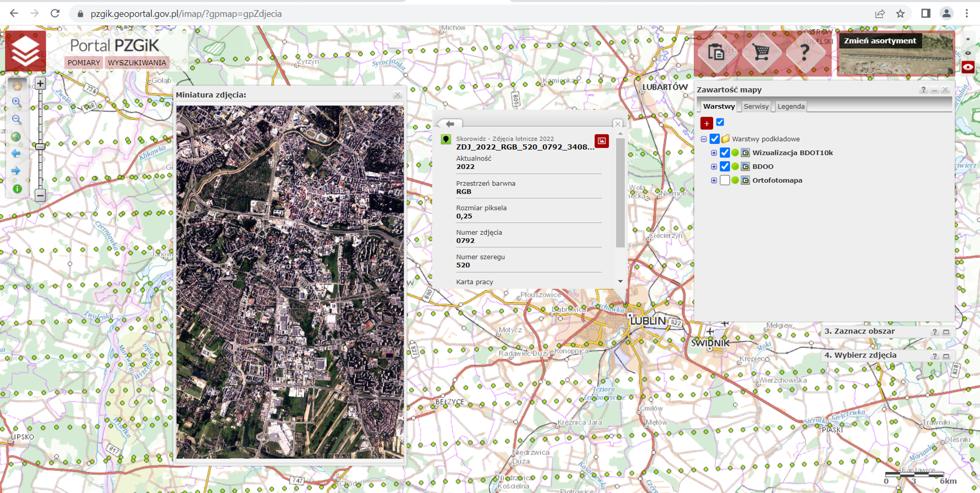Open the POMIARY menu
This screenshot has height=493, width=980.
coord(84,62)
